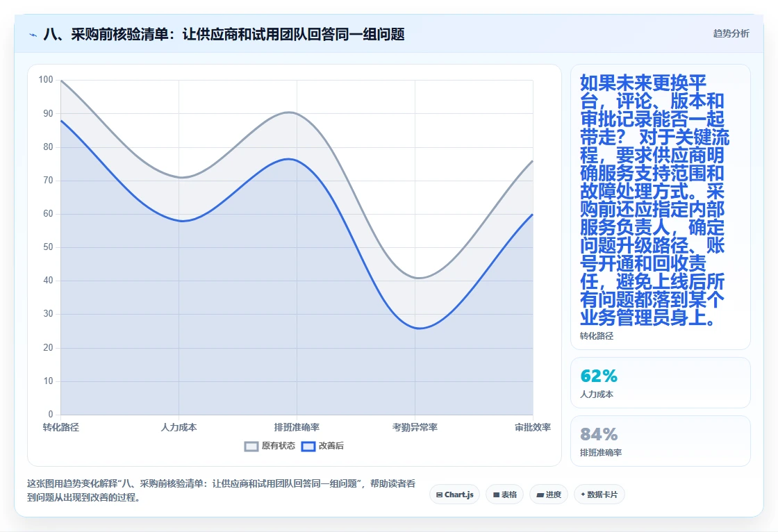This screenshot has height=532, width=778.
Task: Click the section title 八、采购前核验清单
Action: pyautogui.click(x=224, y=34)
